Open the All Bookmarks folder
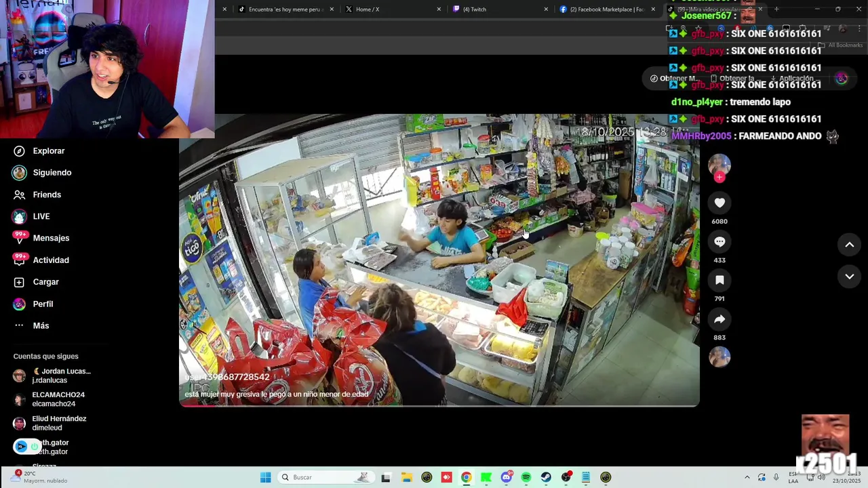868x488 pixels. pos(840,45)
